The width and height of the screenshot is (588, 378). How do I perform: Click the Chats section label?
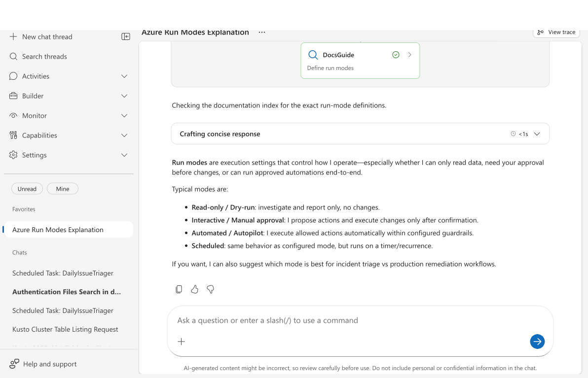pos(20,252)
